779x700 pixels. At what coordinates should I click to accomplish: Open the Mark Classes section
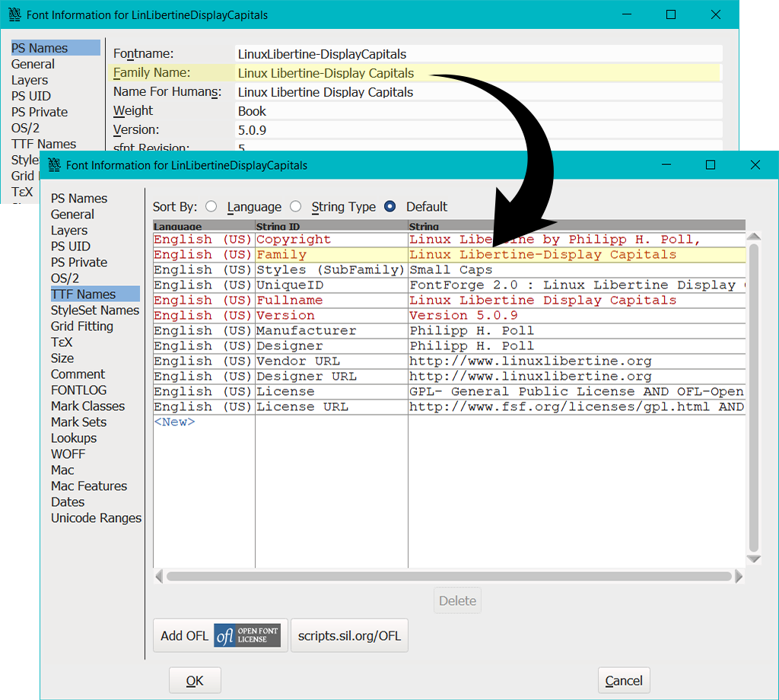coord(88,406)
